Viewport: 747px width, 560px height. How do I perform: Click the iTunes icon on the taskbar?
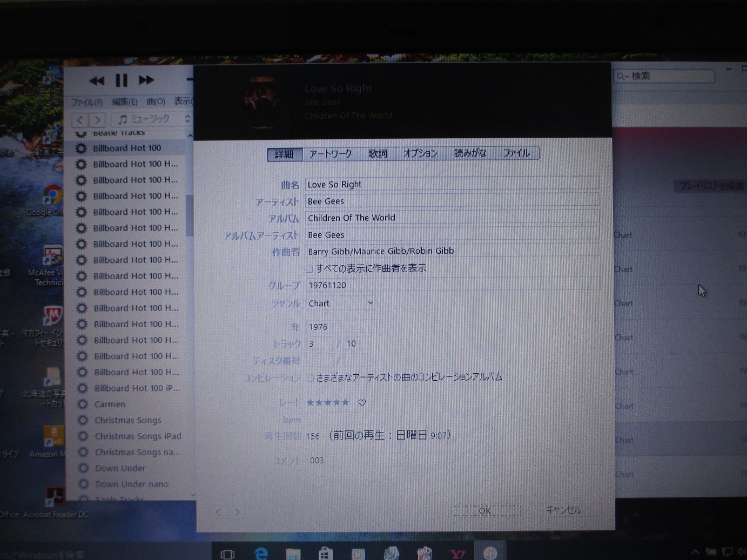pyautogui.click(x=490, y=553)
